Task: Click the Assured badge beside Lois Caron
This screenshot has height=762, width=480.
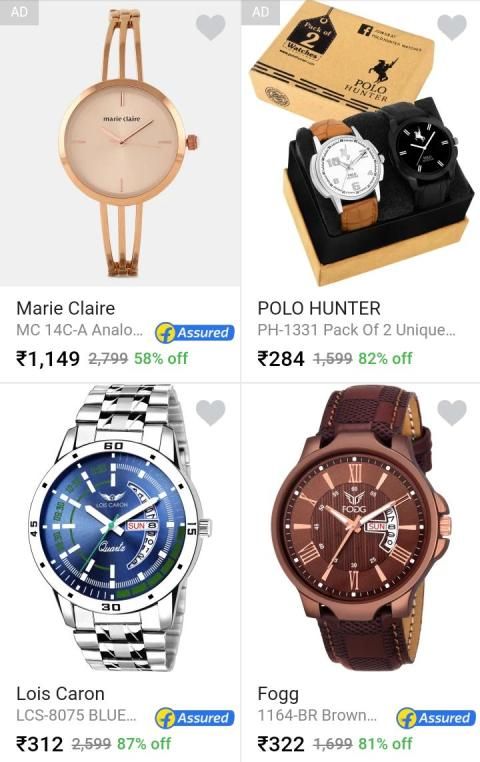Action: click(x=195, y=718)
